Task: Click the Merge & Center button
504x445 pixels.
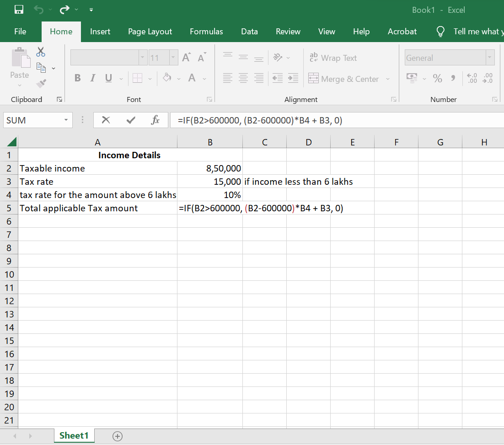Action: pyautogui.click(x=344, y=79)
